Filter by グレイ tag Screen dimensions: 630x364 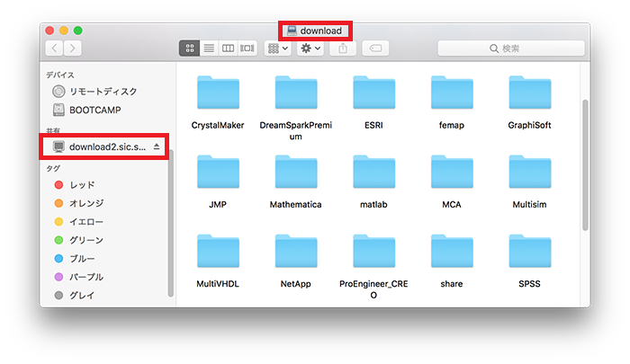[x=75, y=296]
